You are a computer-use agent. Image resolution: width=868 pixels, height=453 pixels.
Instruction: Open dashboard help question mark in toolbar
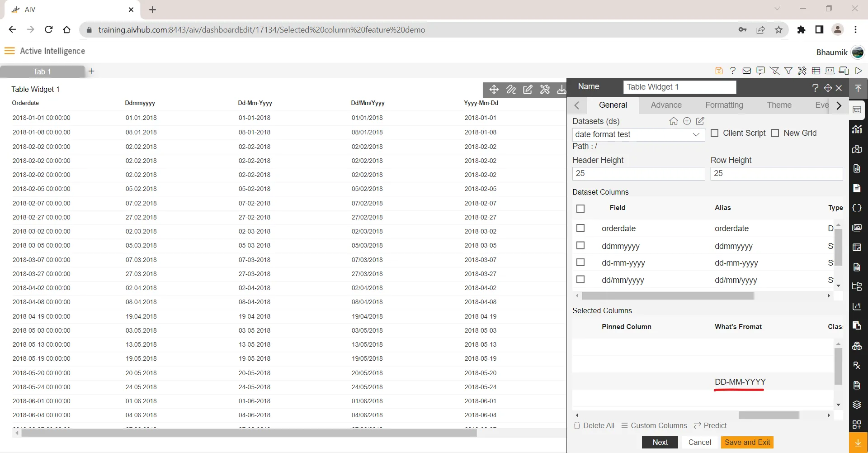point(733,71)
